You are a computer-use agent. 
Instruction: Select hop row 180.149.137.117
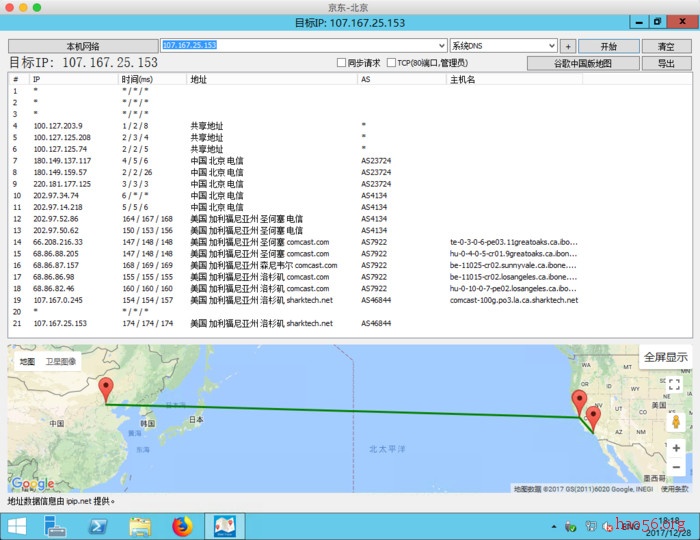[x=350, y=161]
